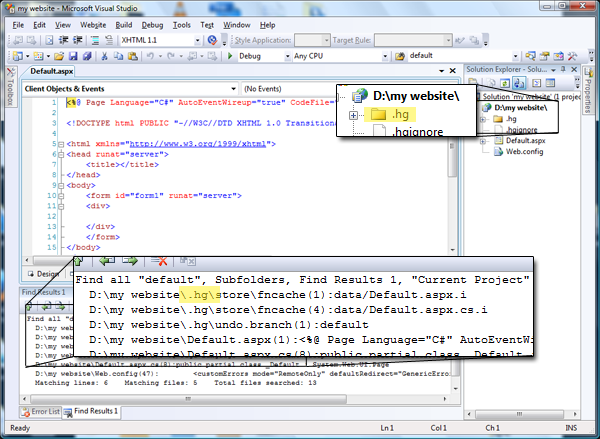Start debugging with the green play icon
600x439 pixels.
[x=230, y=56]
